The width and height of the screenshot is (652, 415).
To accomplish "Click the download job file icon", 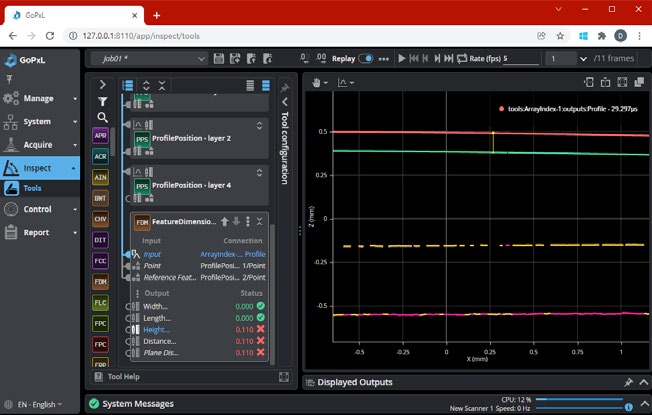I will coord(267,59).
